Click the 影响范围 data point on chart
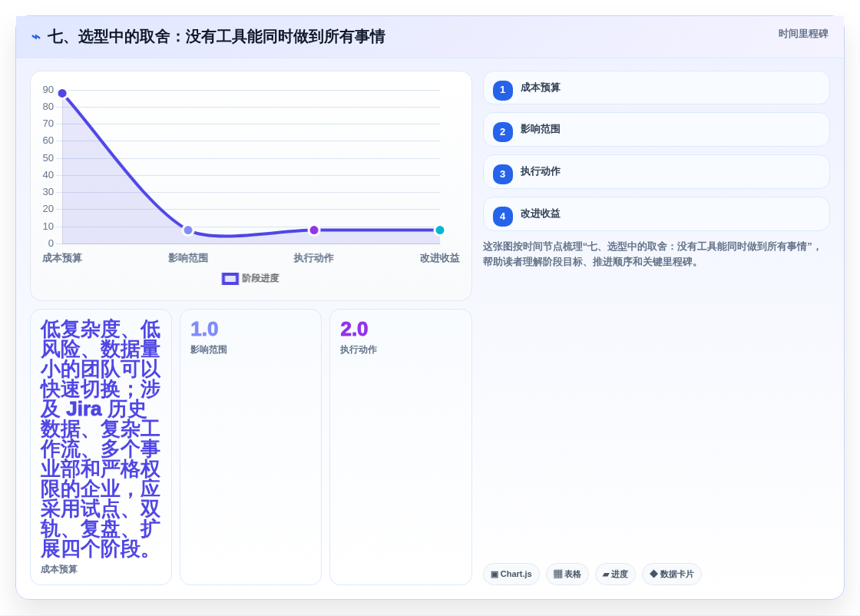Screen dimensions: 860x616 point(188,230)
